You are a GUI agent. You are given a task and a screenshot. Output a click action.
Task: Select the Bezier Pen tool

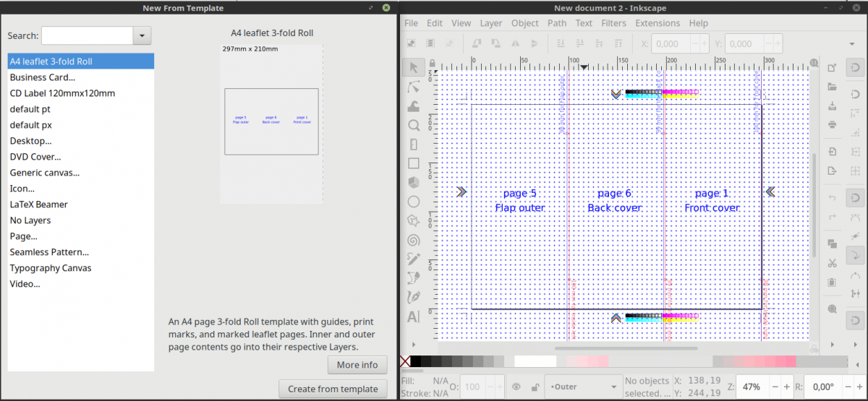point(414,278)
